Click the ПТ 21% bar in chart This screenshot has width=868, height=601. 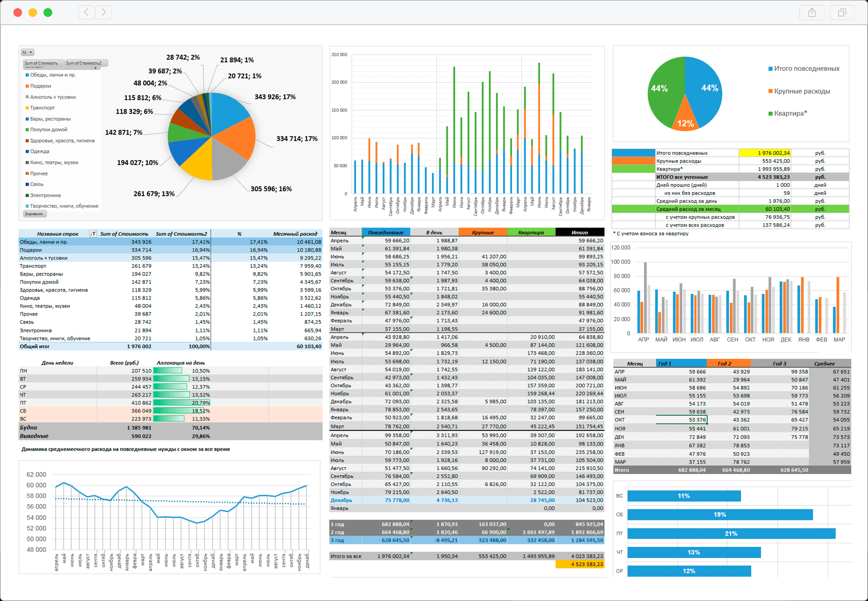(x=731, y=533)
